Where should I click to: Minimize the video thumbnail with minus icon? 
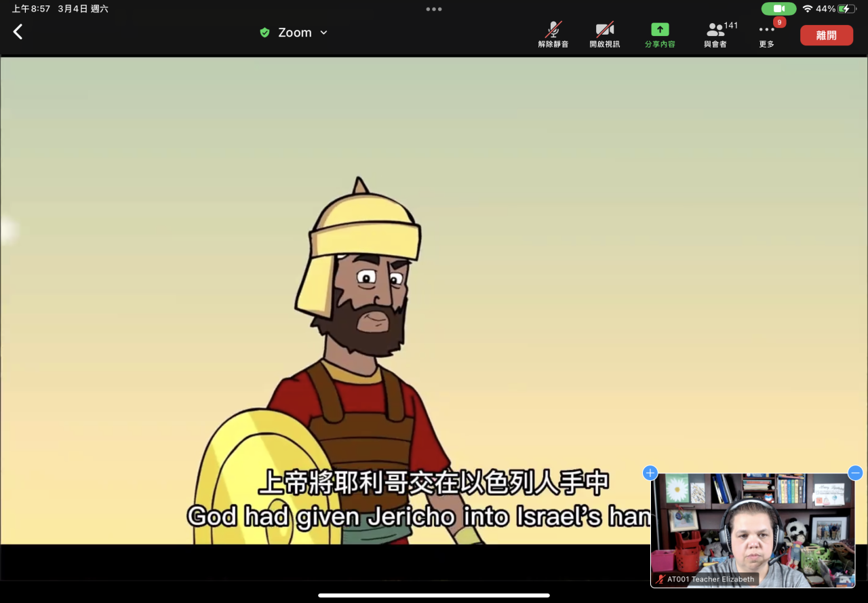pos(856,473)
